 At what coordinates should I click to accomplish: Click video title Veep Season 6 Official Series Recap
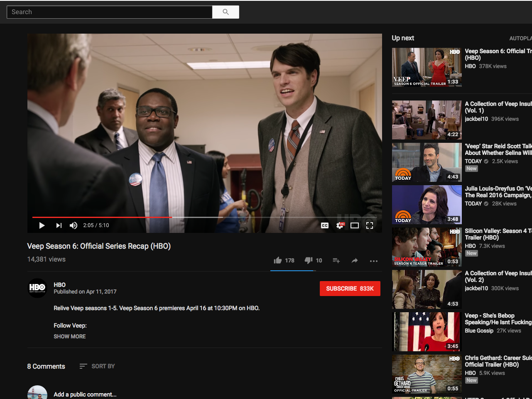(x=99, y=246)
